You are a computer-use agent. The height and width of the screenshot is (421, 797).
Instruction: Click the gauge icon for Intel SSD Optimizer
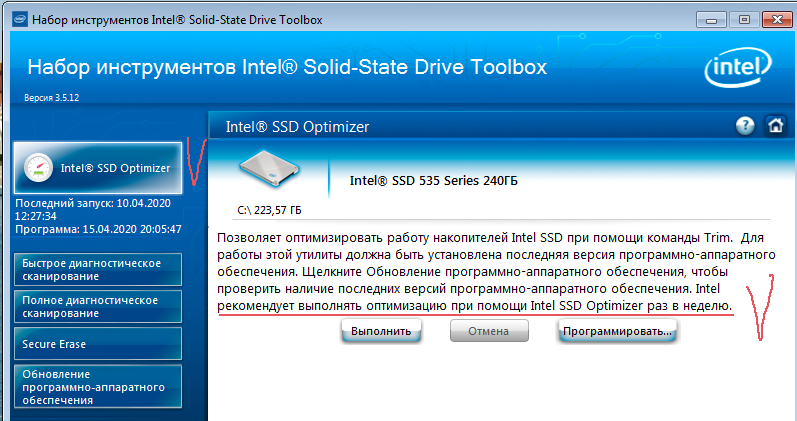pyautogui.click(x=39, y=168)
